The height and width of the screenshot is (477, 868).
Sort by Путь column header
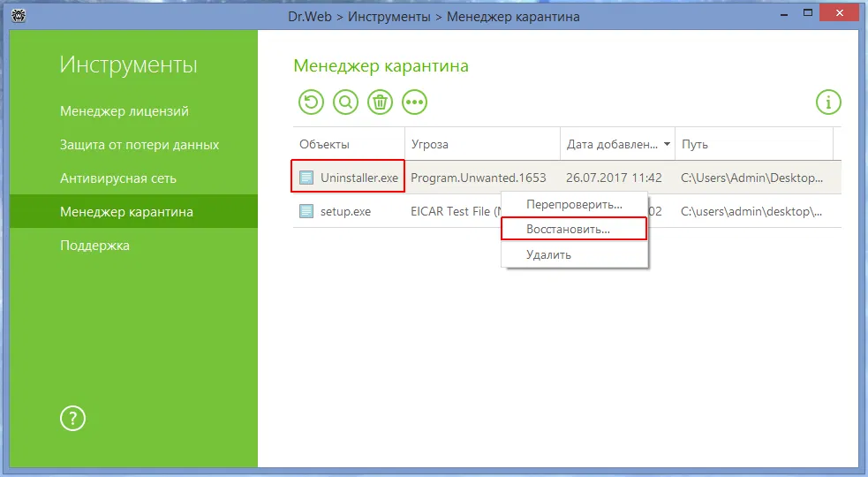click(x=754, y=144)
